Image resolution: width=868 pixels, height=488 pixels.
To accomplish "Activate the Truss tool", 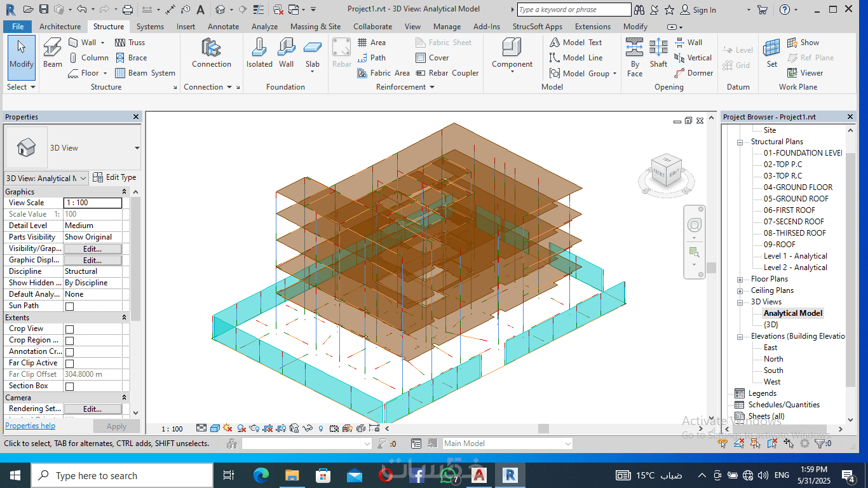I will (x=130, y=43).
